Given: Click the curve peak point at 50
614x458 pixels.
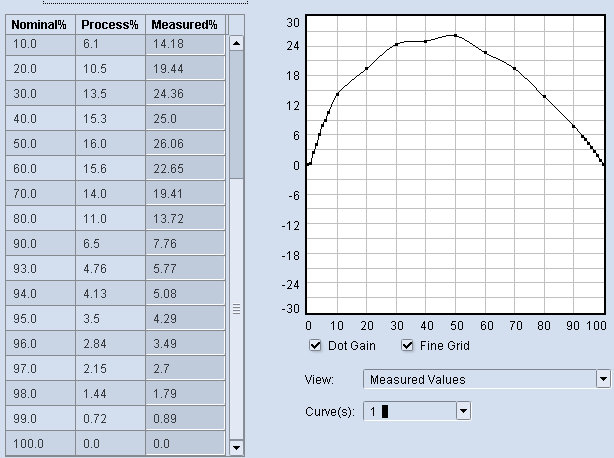Looking at the screenshot, I should click(x=455, y=35).
